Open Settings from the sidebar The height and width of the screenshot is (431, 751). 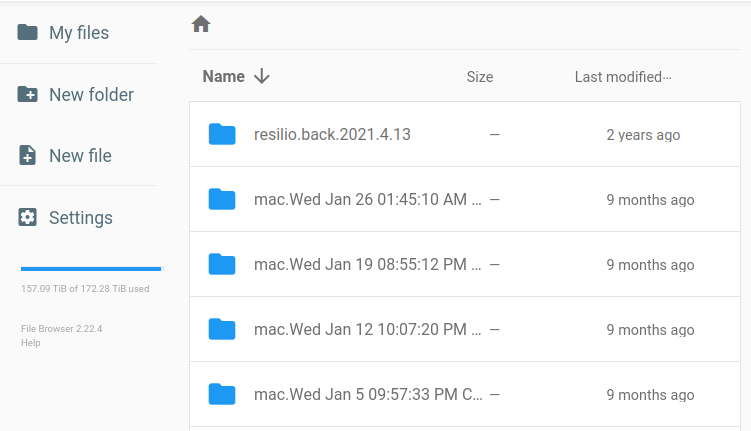tap(81, 218)
